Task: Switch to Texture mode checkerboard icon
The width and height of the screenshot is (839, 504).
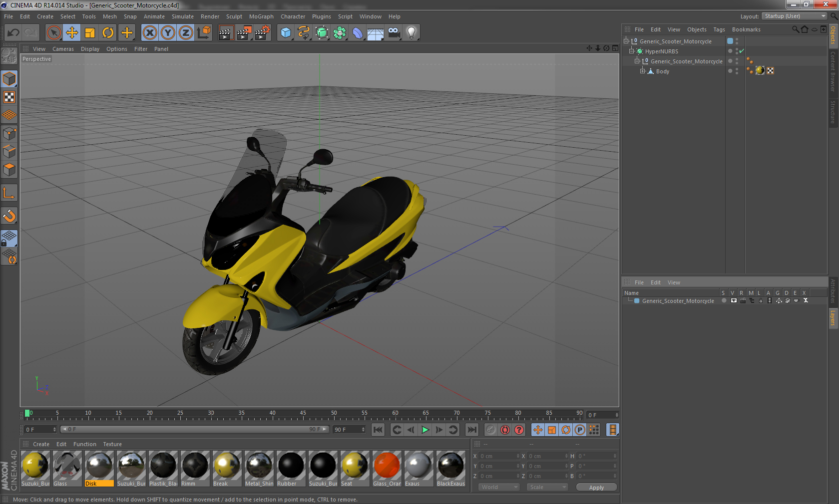Action: [x=9, y=97]
